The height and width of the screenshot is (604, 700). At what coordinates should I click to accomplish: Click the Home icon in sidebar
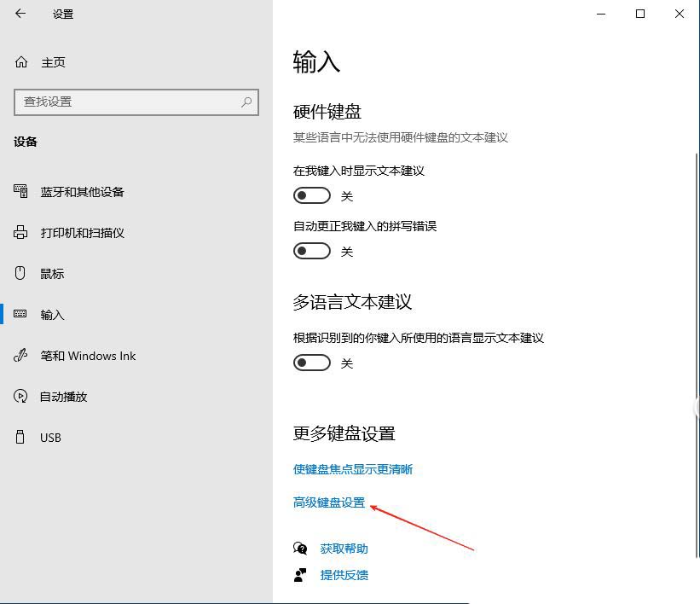(21, 62)
